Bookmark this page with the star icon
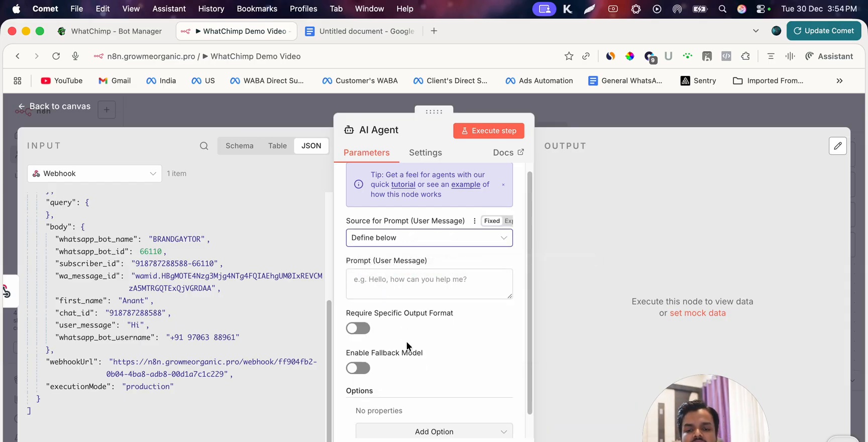 coord(569,56)
